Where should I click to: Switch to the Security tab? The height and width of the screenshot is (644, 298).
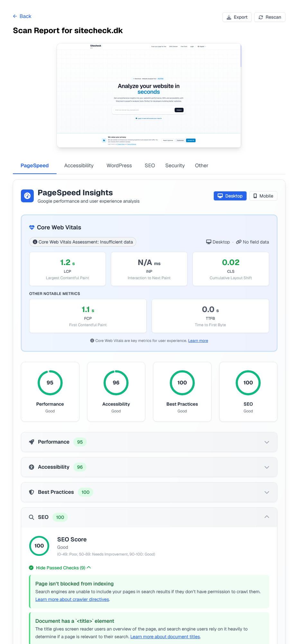[x=175, y=166]
